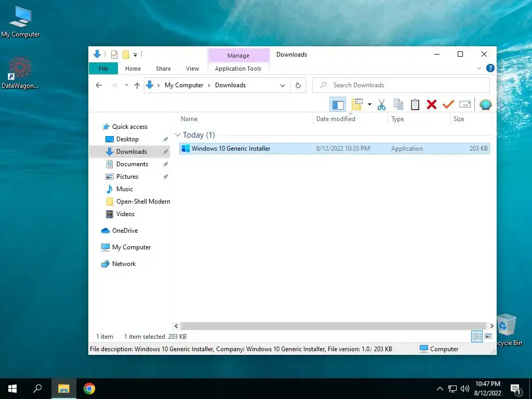
Task: Sort by Date modified column header
Action: point(350,119)
